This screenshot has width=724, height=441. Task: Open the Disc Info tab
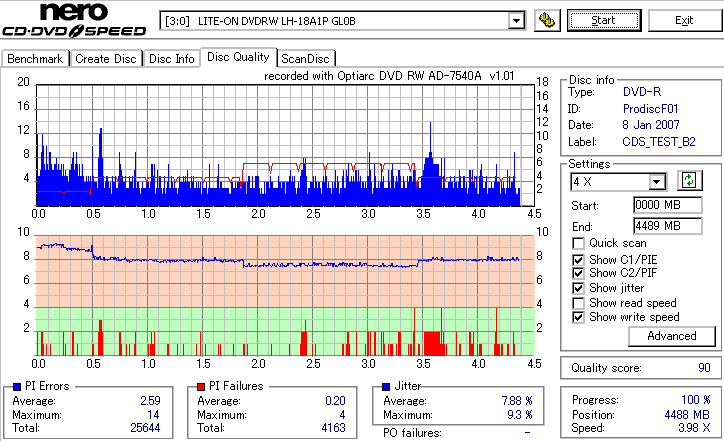click(x=172, y=59)
